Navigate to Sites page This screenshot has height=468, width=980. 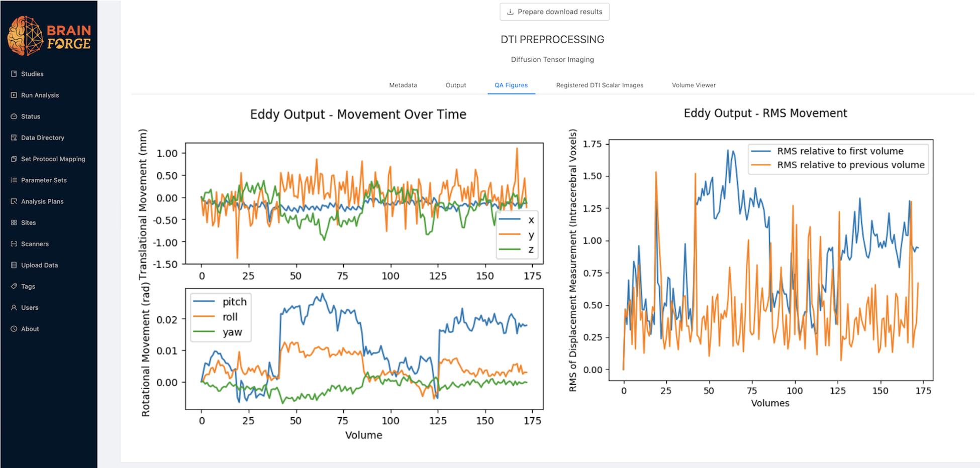(28, 222)
